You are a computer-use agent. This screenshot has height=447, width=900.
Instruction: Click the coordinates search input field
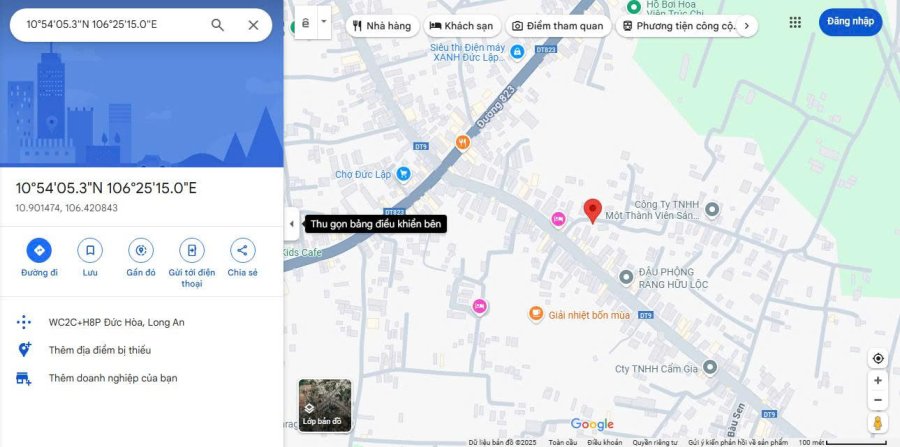[x=110, y=25]
